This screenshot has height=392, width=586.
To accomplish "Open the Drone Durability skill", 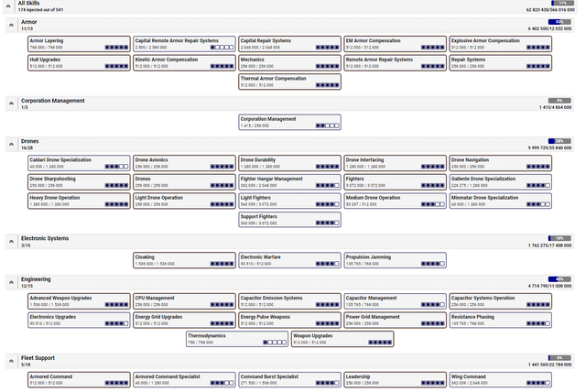I will 289,163.
